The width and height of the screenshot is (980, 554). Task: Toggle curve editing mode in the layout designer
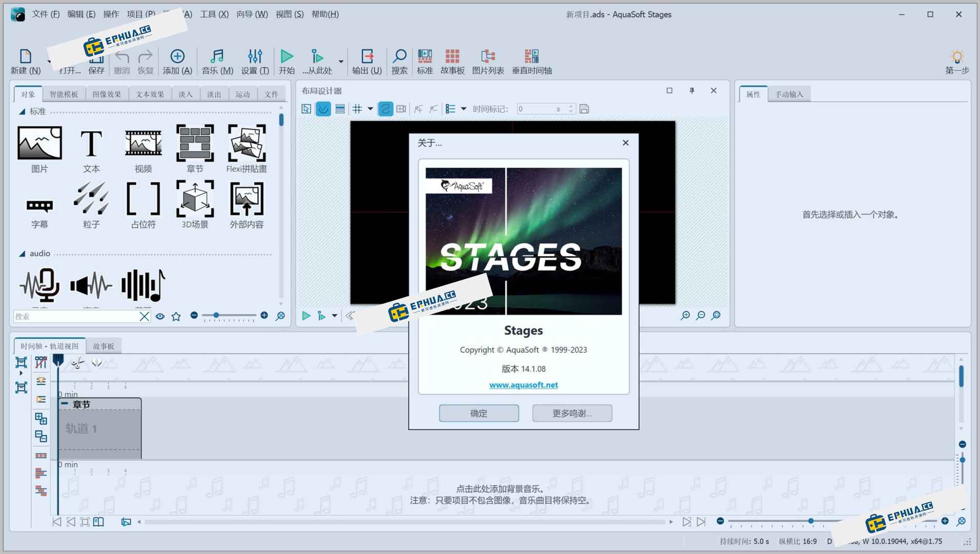pyautogui.click(x=323, y=108)
